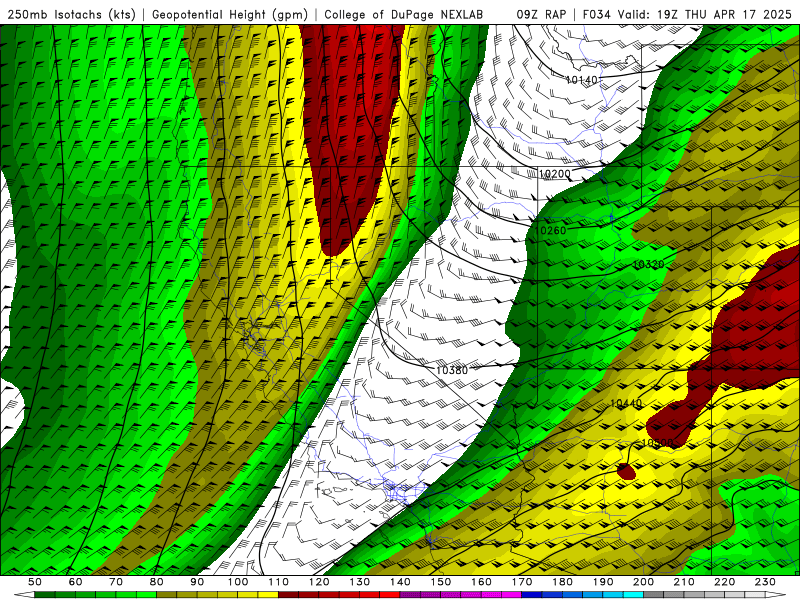Screen dimensions: 800x600
Task: Click the 90 tick on the color scale
Action: [197, 582]
